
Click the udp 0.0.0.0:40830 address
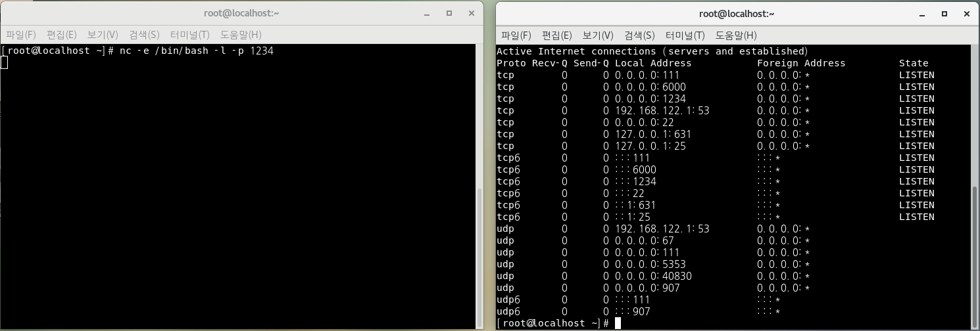tap(653, 276)
